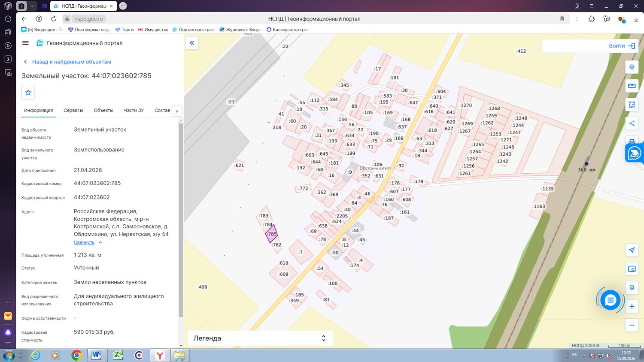The image size is (644, 362).
Task: Open Google Chrome from the taskbar
Action: [76, 356]
